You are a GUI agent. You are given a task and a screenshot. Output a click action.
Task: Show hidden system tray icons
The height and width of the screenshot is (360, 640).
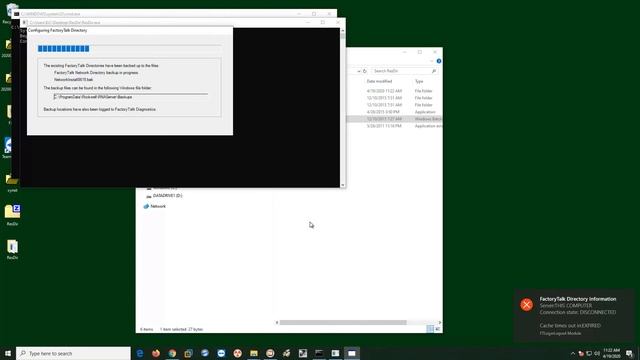click(573, 353)
